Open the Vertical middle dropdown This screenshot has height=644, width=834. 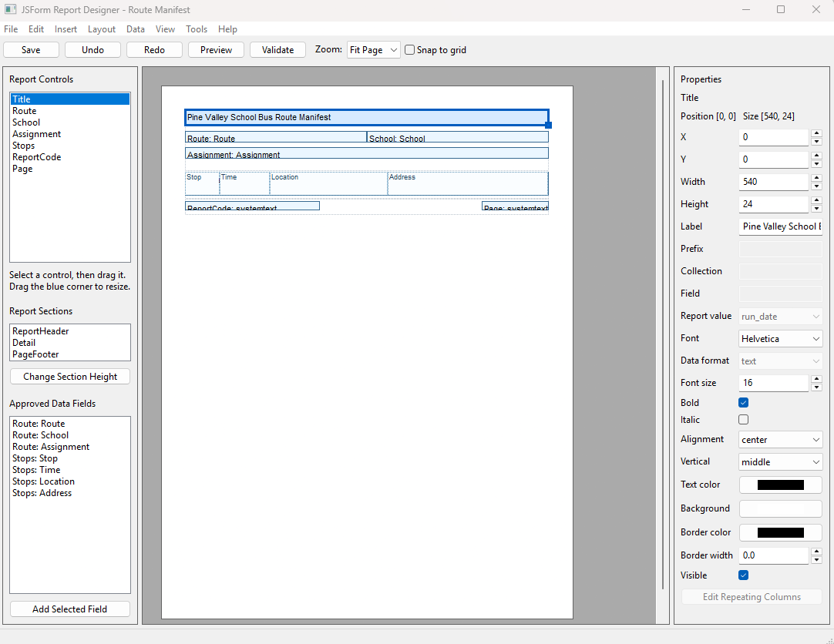(x=780, y=462)
